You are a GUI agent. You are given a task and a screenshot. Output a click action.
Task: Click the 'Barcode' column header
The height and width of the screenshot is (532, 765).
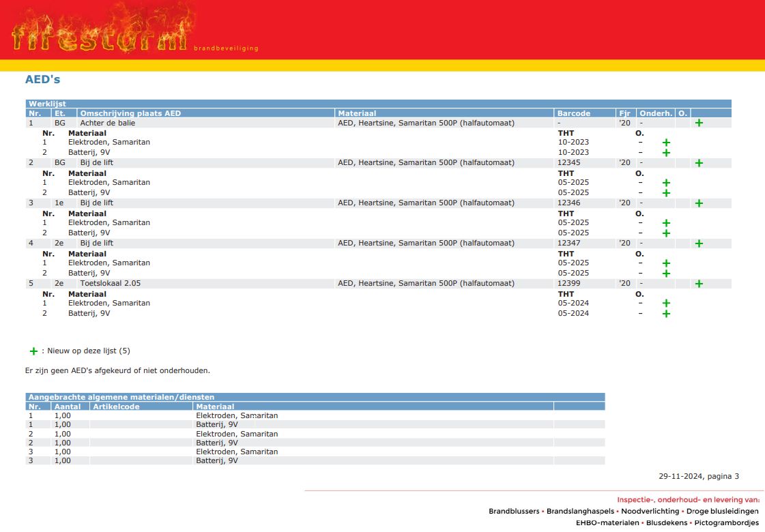coord(573,113)
